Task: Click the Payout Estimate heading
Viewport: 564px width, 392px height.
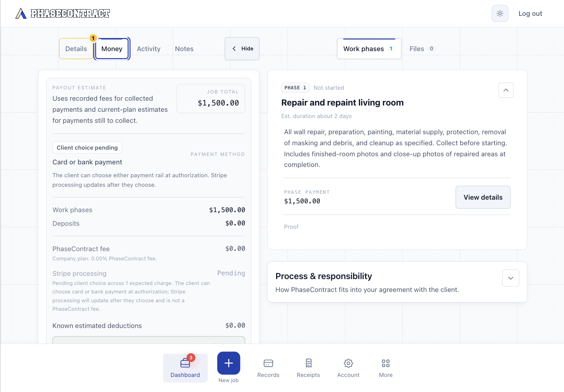Action: coord(79,88)
